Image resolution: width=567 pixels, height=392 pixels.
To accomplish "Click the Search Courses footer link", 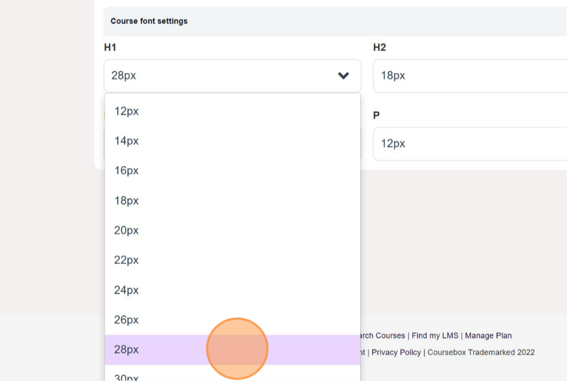I will click(x=382, y=336).
